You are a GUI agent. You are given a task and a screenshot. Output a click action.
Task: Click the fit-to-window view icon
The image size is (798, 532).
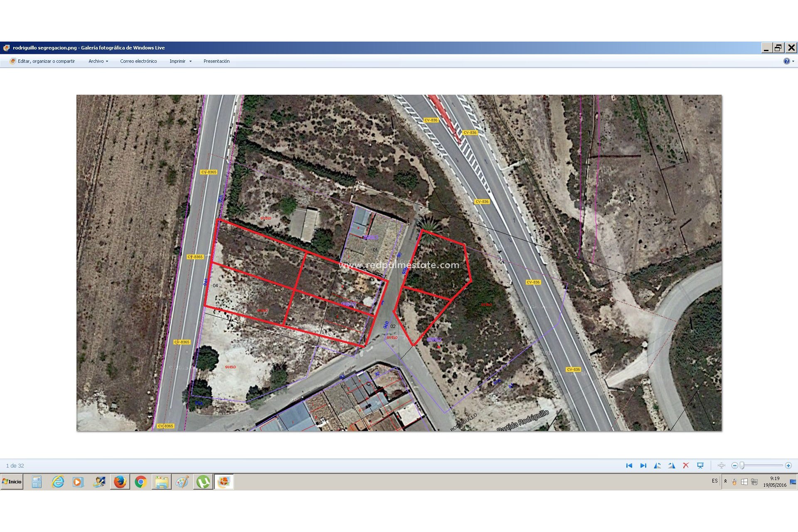[x=721, y=465]
